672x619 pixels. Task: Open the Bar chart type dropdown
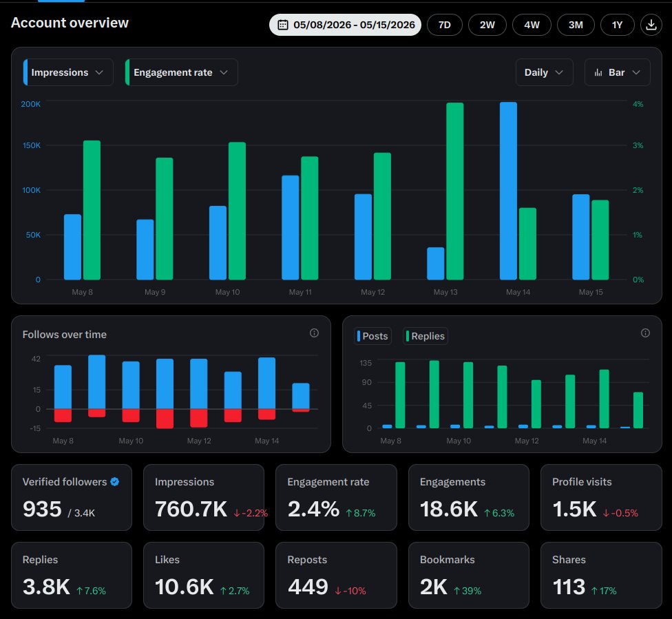617,72
